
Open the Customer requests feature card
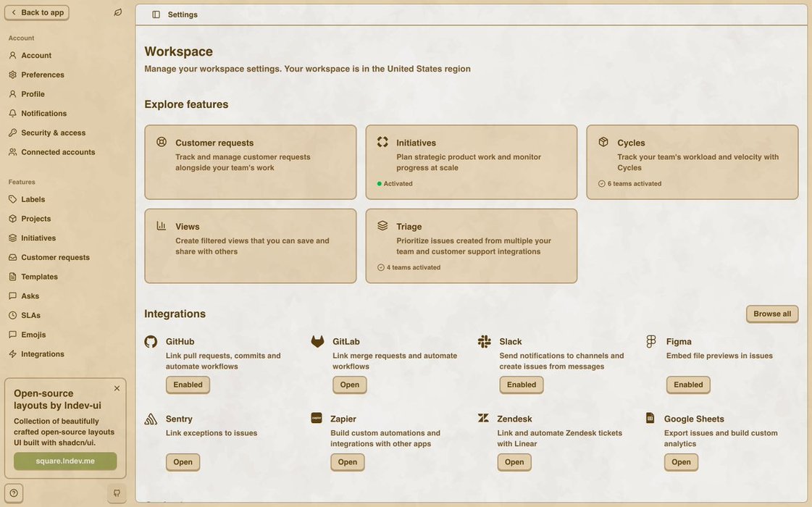click(x=251, y=162)
